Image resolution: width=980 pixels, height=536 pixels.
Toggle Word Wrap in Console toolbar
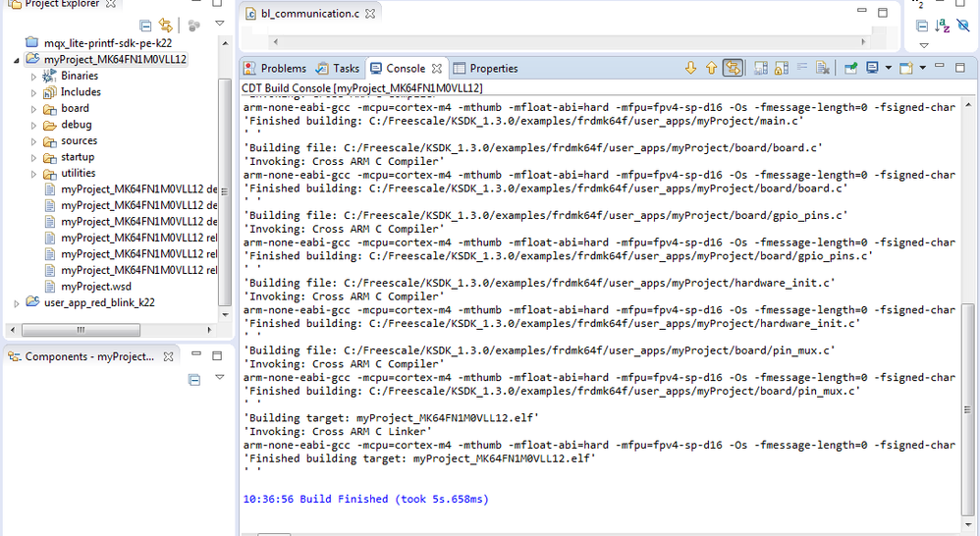tap(802, 68)
